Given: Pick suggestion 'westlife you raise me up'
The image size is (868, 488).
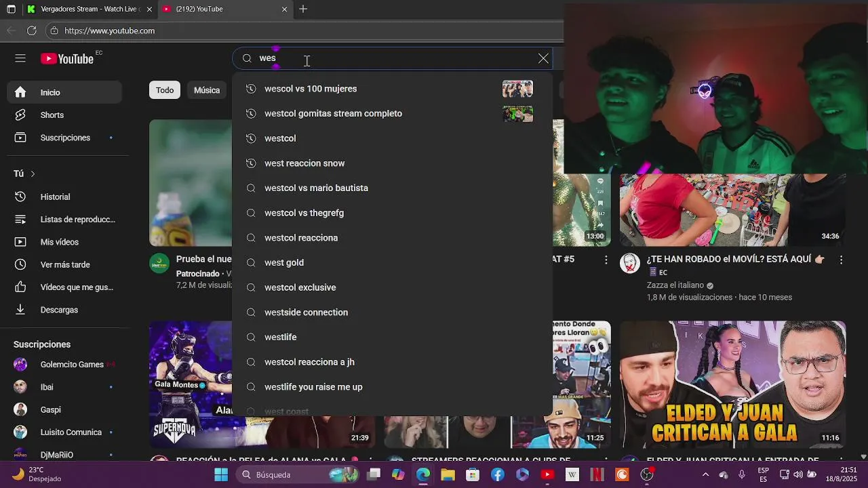Looking at the screenshot, I should click(x=392, y=387).
